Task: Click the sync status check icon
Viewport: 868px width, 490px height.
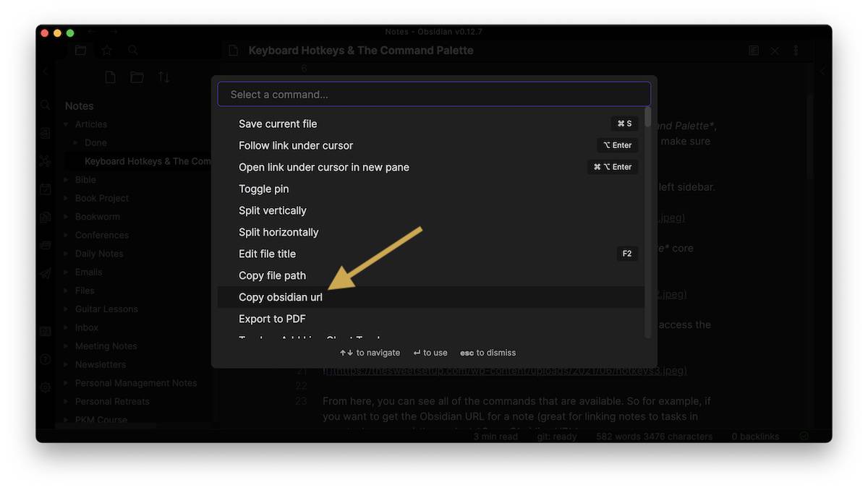Action: click(x=804, y=437)
